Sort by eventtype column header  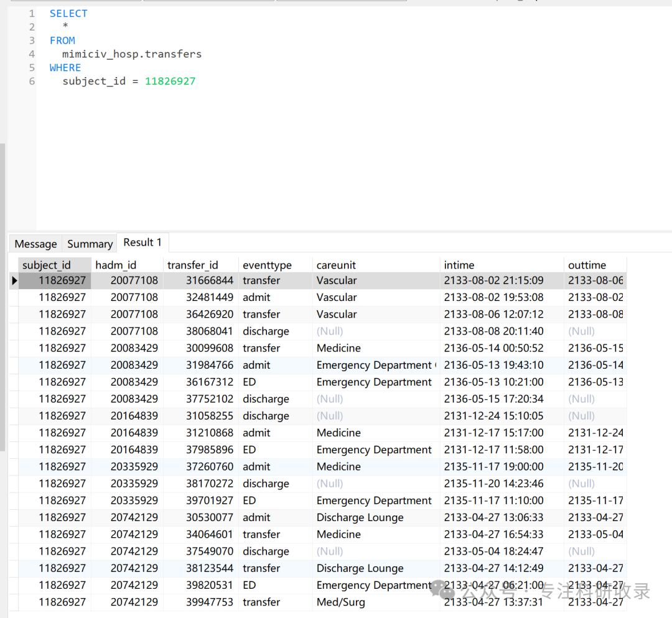click(276, 265)
